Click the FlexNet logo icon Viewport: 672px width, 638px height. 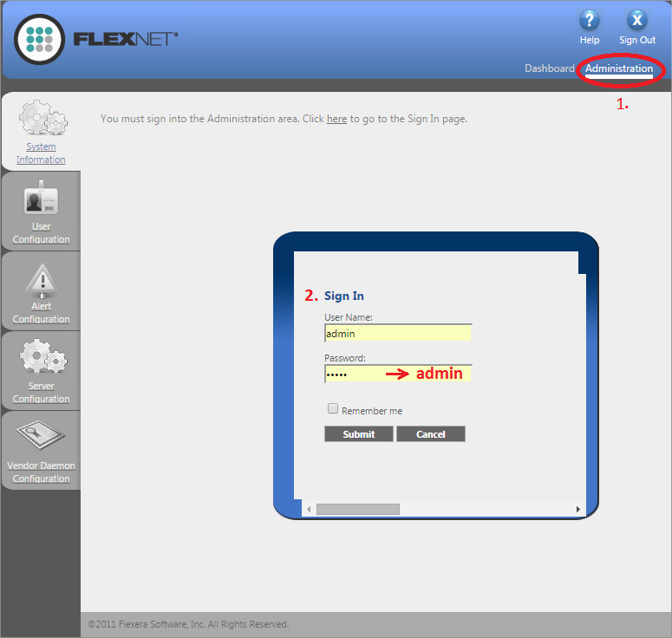[40, 40]
